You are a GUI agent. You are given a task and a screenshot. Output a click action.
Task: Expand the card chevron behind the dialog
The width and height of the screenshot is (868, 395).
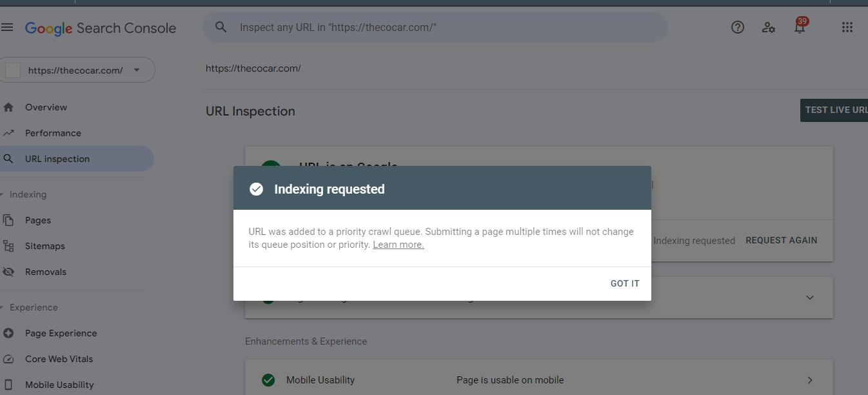pyautogui.click(x=810, y=298)
